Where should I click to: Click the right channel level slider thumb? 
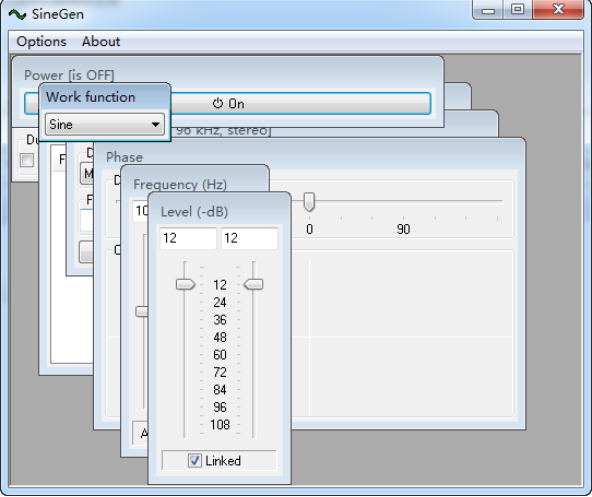coord(253,284)
